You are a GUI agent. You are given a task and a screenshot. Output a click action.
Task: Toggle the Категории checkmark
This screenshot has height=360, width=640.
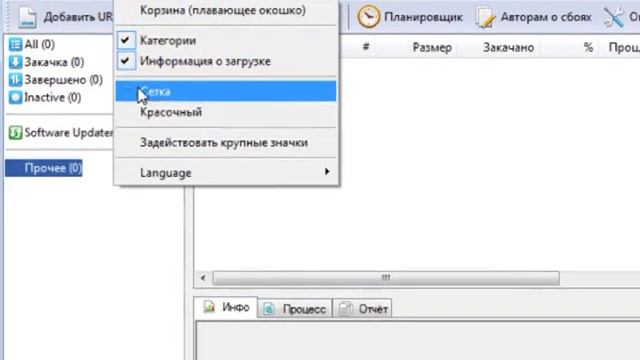pos(126,40)
